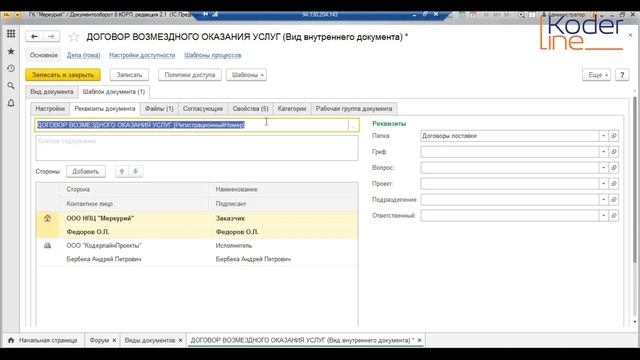Open Настройки tab
640x360 pixels.
point(50,109)
